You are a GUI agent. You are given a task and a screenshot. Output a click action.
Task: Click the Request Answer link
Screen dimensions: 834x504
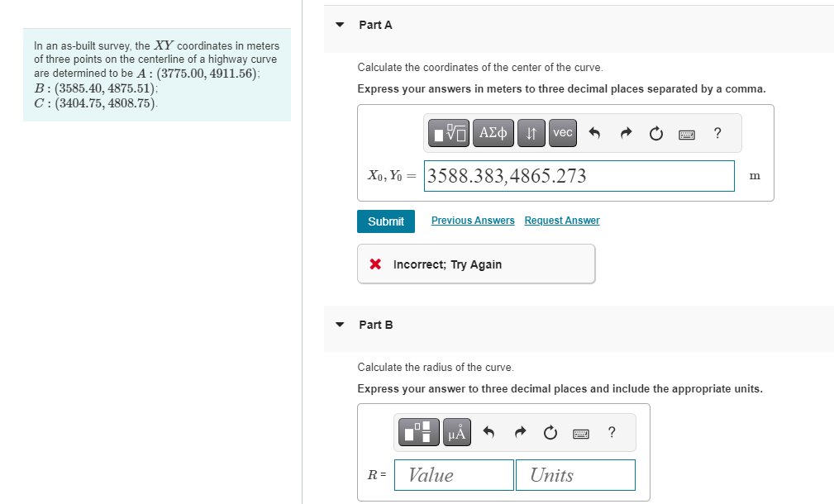click(x=561, y=220)
